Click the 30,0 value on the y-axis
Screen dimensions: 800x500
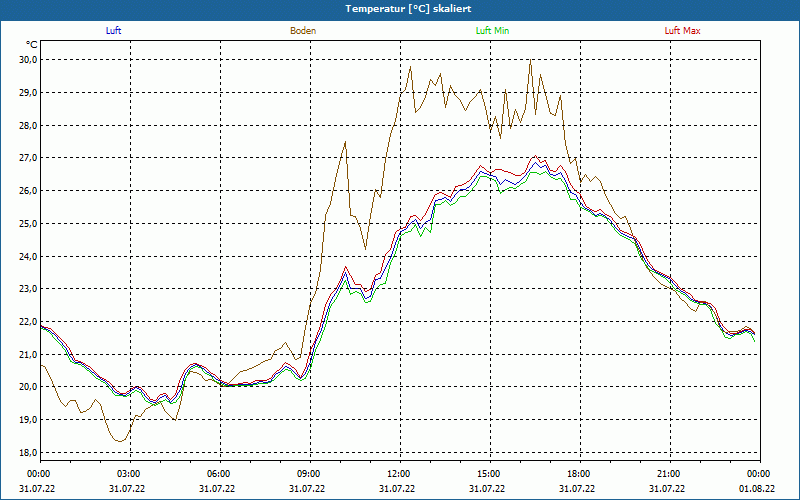(x=28, y=60)
